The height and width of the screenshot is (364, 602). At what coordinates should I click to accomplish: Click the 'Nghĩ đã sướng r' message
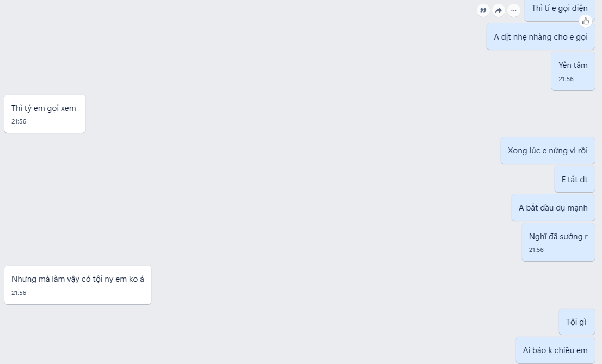point(558,242)
